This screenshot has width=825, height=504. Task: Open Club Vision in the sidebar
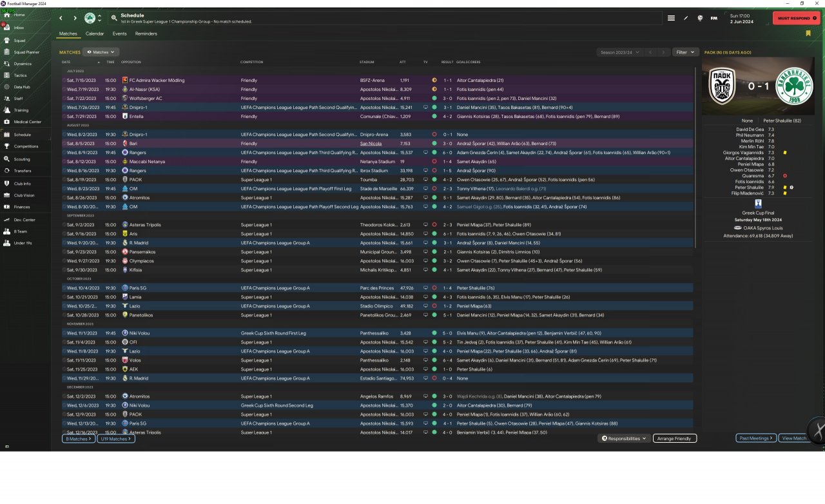[26, 195]
